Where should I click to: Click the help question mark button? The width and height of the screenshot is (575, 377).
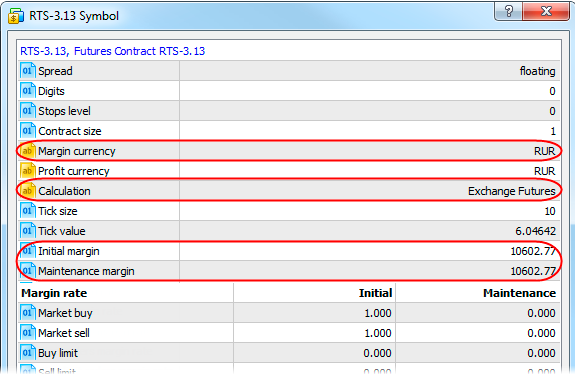pos(509,11)
